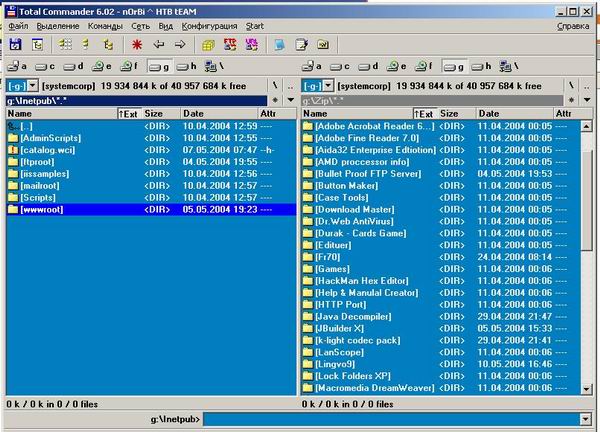Select drive d in right panel

(x=368, y=67)
